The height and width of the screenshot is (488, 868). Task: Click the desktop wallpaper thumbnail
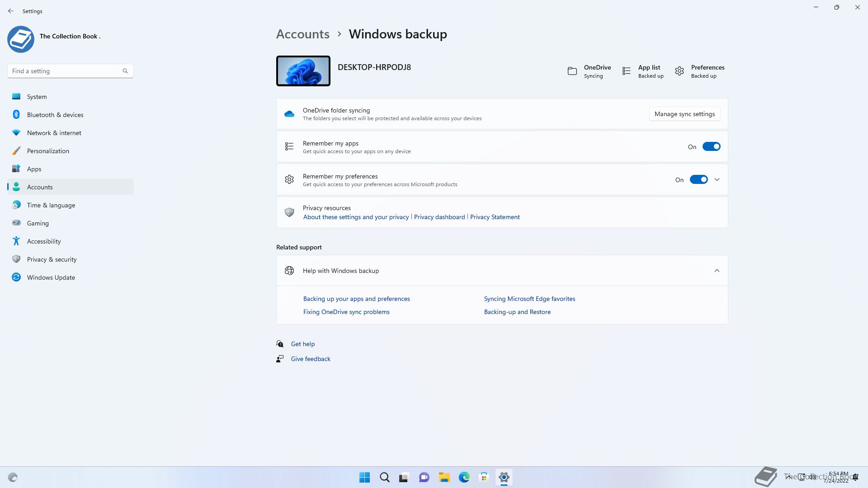[x=303, y=71]
